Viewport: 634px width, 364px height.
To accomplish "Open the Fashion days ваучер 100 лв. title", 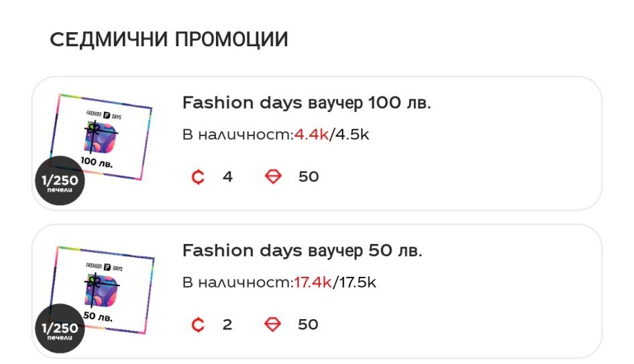I will pyautogui.click(x=307, y=103).
